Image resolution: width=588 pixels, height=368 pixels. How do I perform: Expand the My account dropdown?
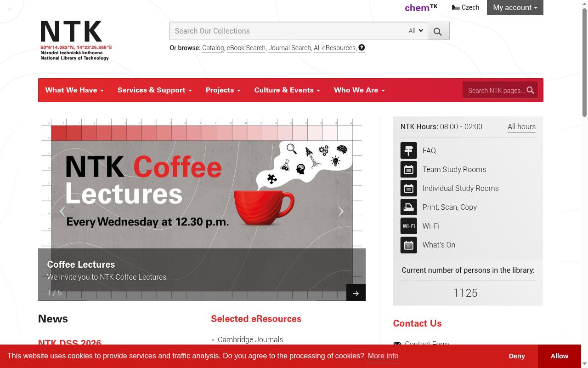515,7
